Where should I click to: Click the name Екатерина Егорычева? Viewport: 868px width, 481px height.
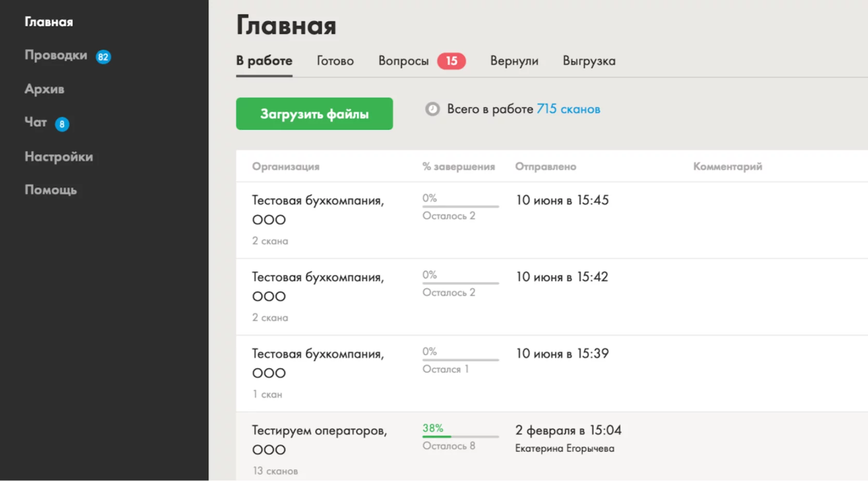coord(565,448)
